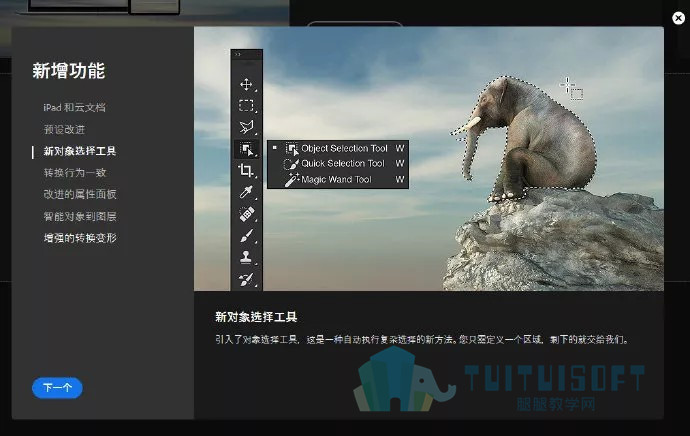Open the 智能对象到图层 feature item
The height and width of the screenshot is (436, 690).
pos(80,216)
